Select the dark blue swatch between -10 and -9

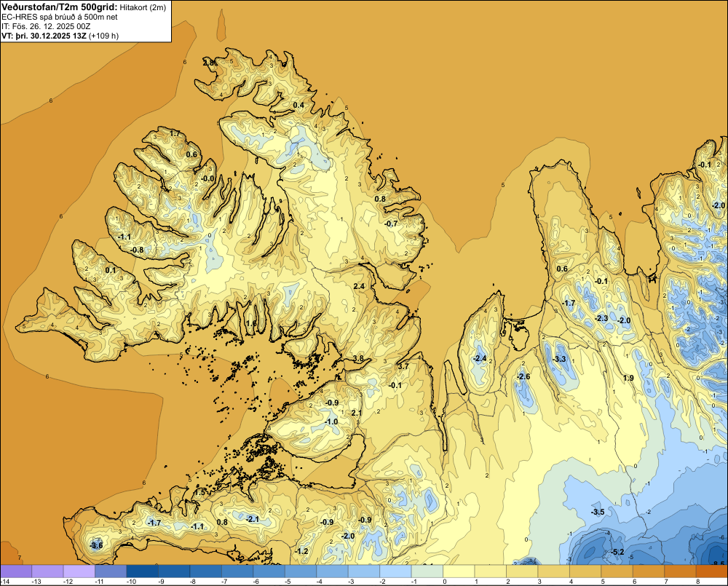click(x=142, y=571)
